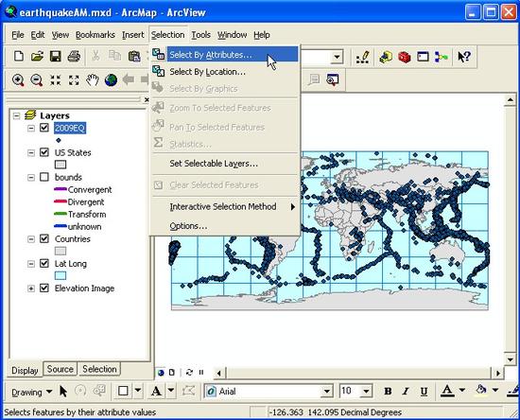Viewport: 520px width, 420px height.
Task: Click the Open folder icon
Action: coord(37,56)
